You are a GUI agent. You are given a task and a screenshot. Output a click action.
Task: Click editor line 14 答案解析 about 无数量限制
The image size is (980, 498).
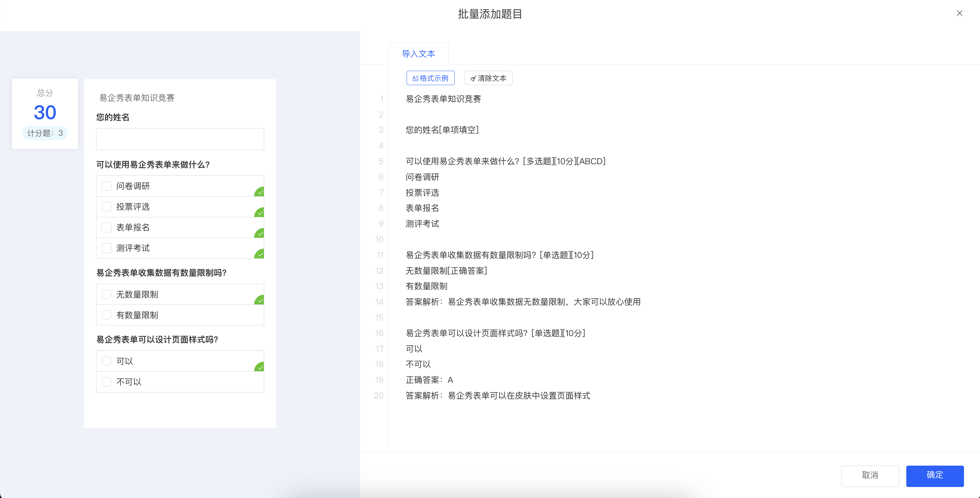point(523,302)
